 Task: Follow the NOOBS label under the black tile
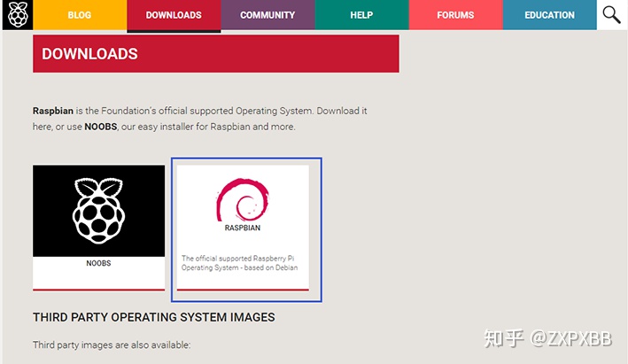tap(98, 263)
